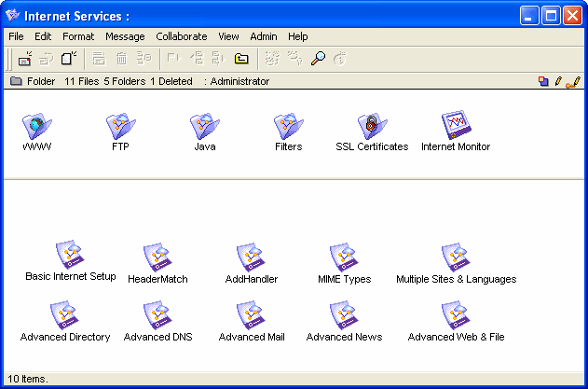The height and width of the screenshot is (389, 588).
Task: Maximize the Internet Services window
Action: pyautogui.click(x=551, y=16)
